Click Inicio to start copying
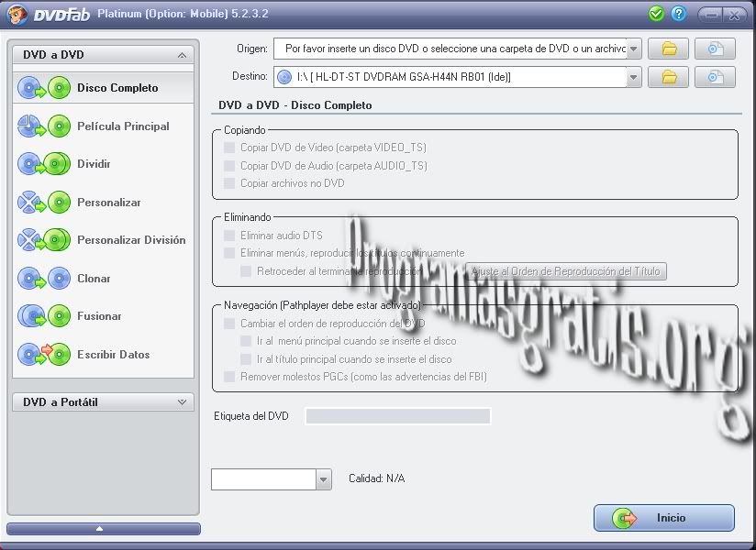Viewport: 756px width, 550px height. pyautogui.click(x=664, y=518)
